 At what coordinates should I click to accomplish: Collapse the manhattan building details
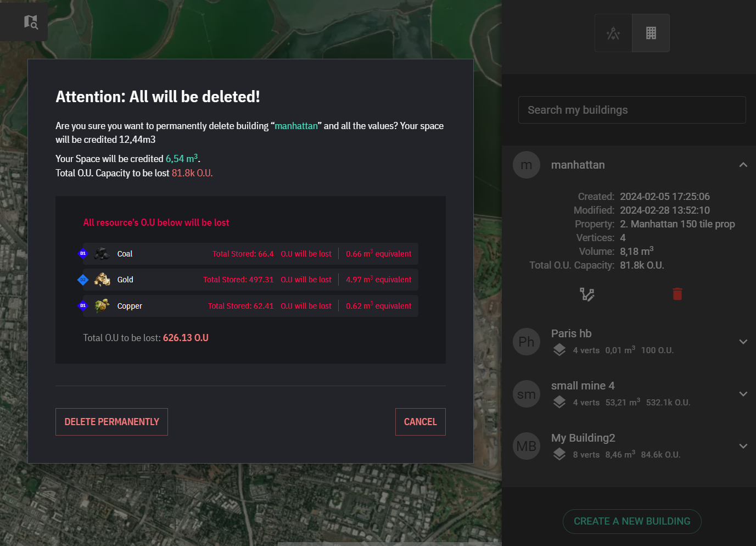pos(743,165)
